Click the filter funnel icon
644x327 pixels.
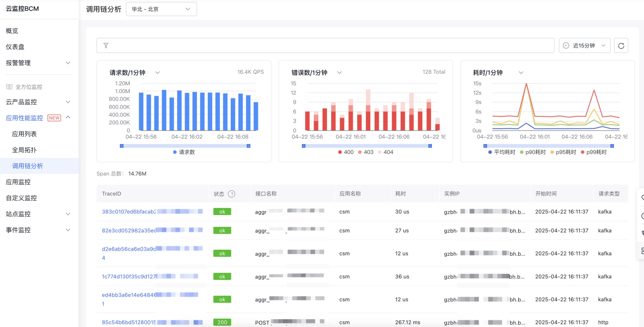click(x=106, y=45)
